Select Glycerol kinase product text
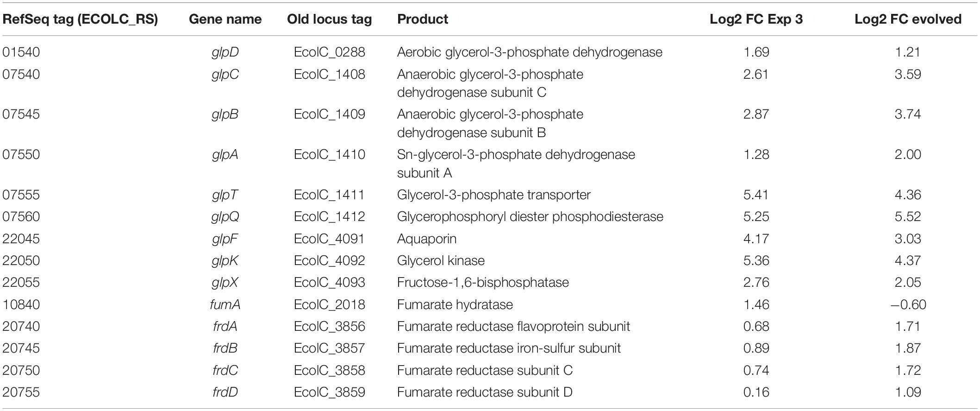980x411 pixels. pos(441,260)
